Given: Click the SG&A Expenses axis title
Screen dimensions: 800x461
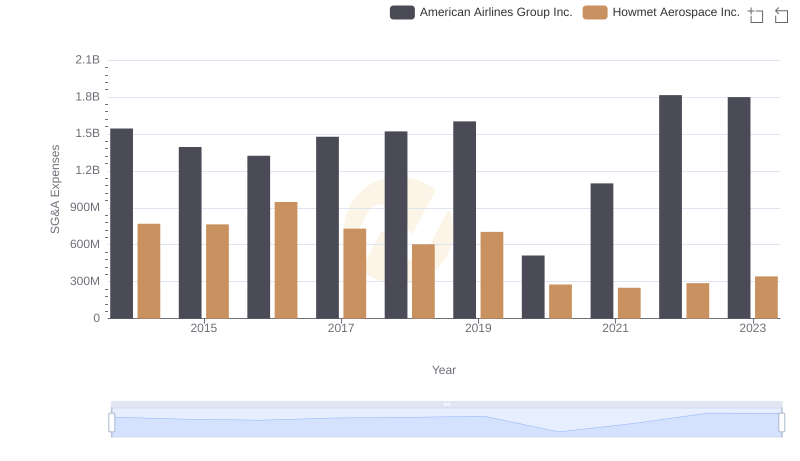Looking at the screenshot, I should (x=55, y=189).
